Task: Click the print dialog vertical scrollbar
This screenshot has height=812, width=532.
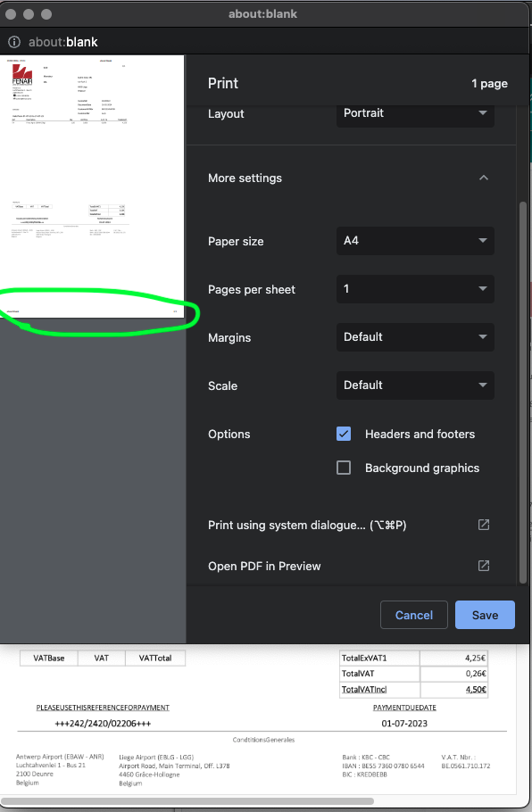Action: [523, 393]
